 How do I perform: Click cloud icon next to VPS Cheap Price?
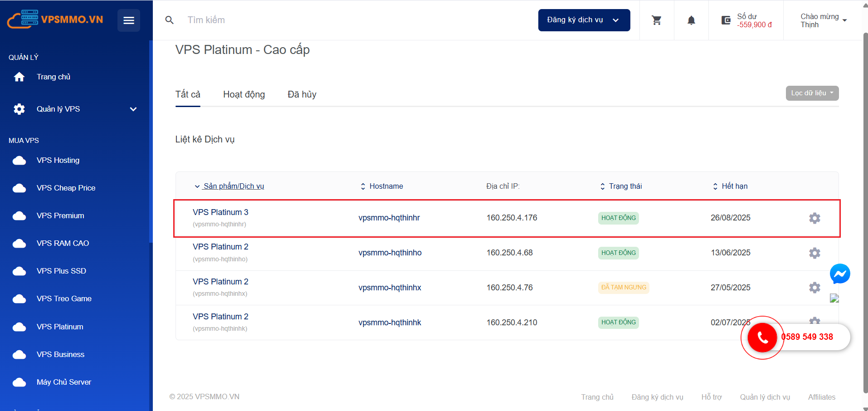(19, 188)
